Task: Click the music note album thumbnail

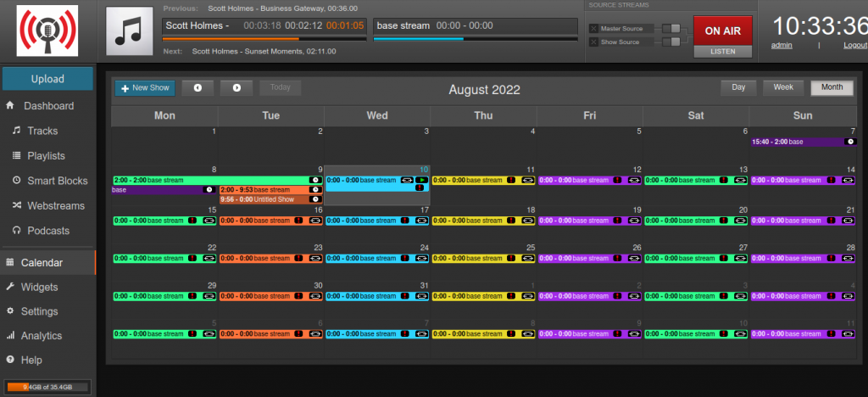Action: pyautogui.click(x=130, y=31)
